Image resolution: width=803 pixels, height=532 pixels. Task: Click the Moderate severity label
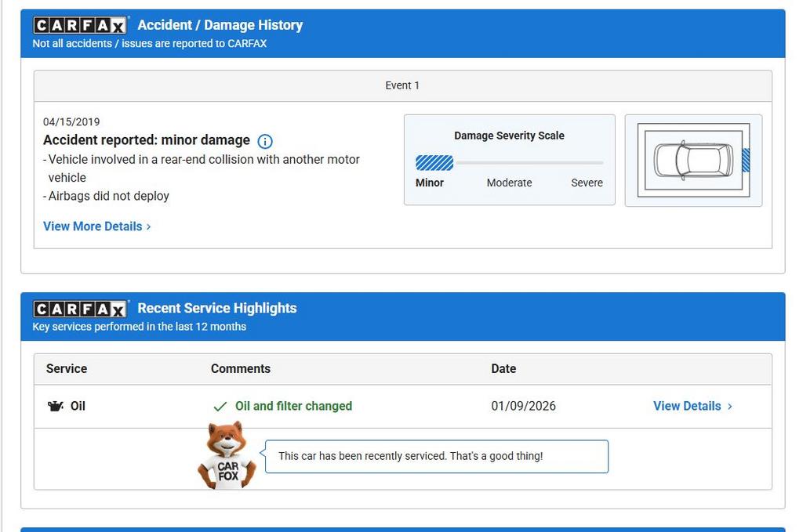(x=509, y=183)
